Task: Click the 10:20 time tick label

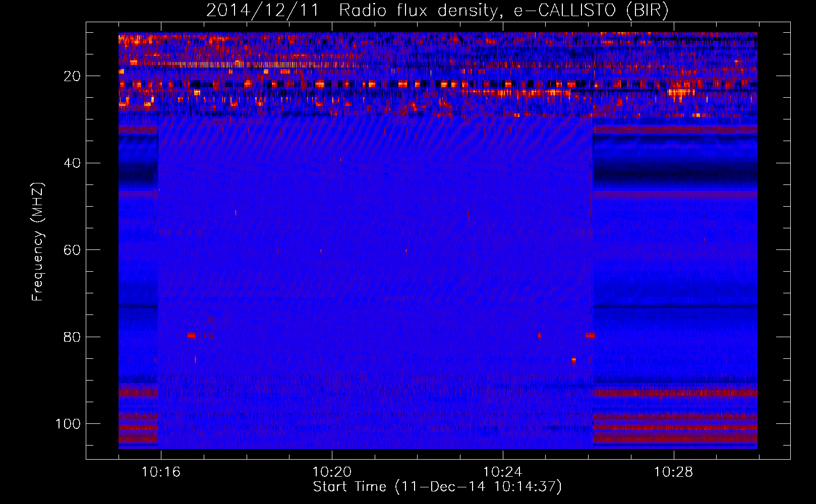Action: (x=332, y=472)
